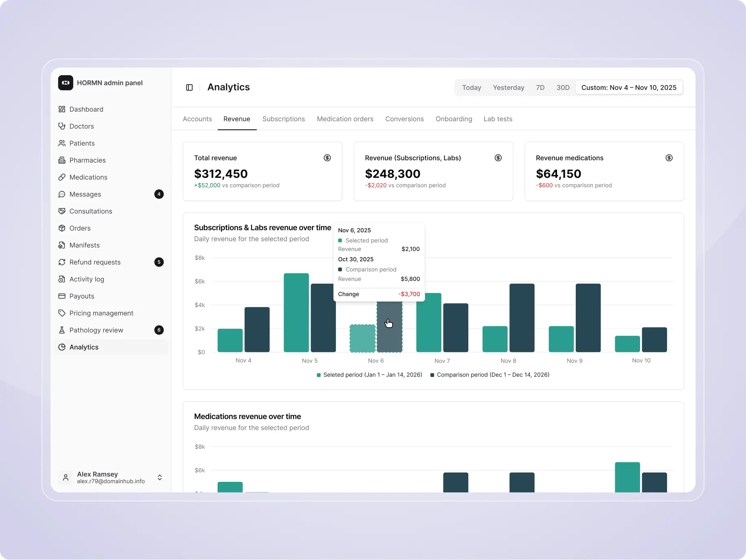This screenshot has height=560, width=746.
Task: Select the 30D time range
Action: coord(563,87)
